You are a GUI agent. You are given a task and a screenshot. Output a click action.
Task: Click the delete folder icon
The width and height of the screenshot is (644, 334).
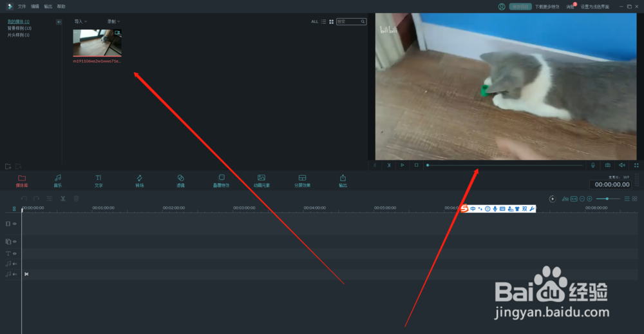[18, 166]
